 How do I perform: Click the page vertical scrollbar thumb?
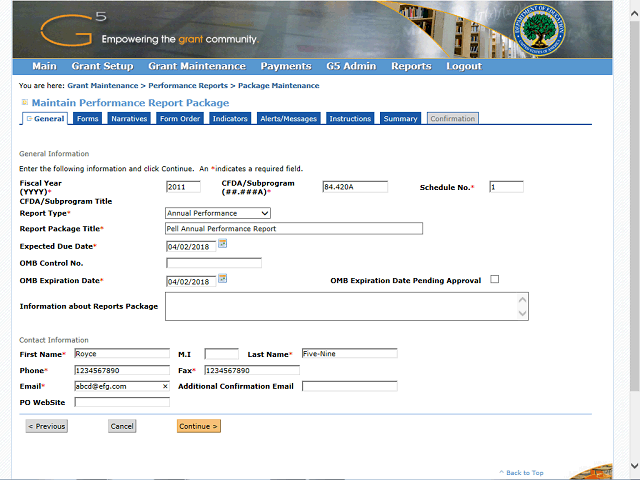click(634, 206)
